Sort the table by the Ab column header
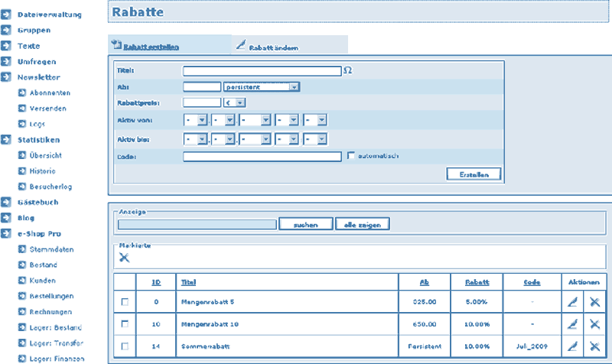 (425, 282)
